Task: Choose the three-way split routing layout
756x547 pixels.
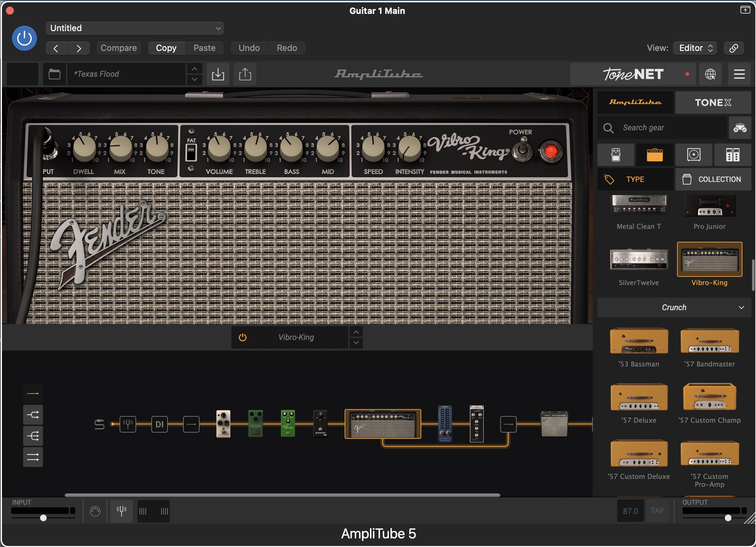Action: (33, 436)
